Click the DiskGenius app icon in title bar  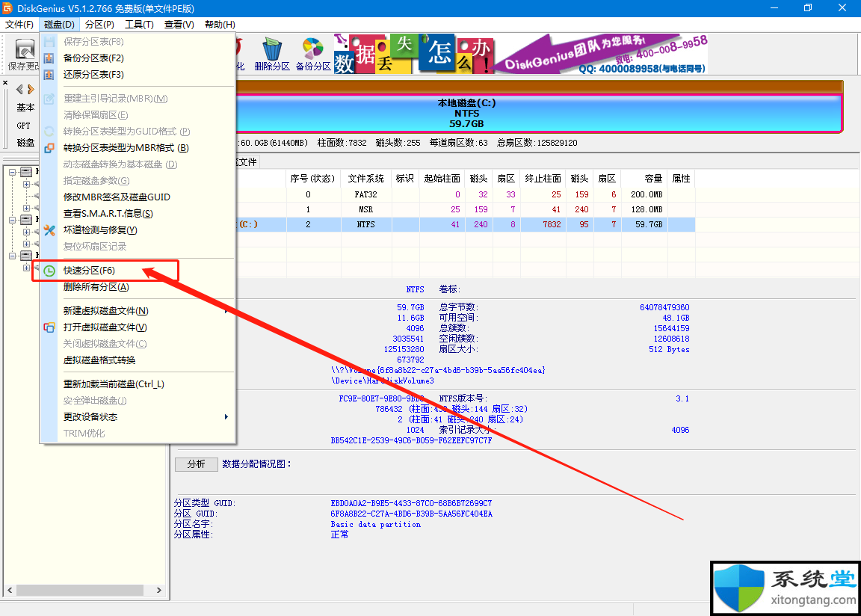[x=7, y=8]
